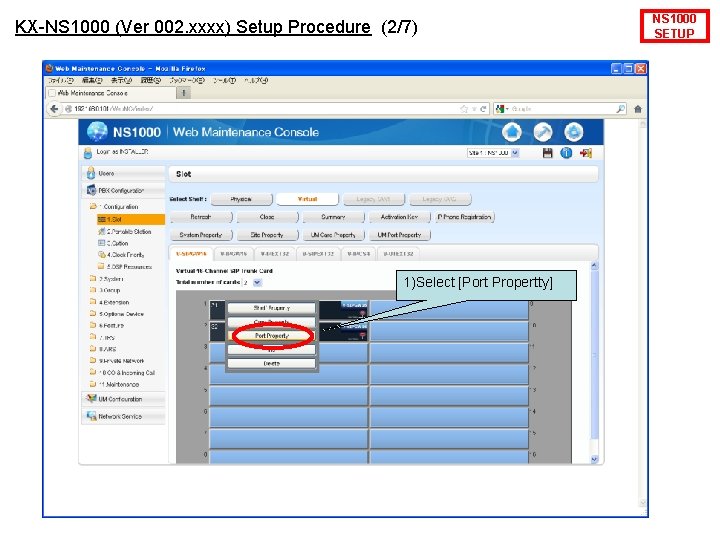Select 5.DSP Resources tree item
Screen dimensions: 720x540
(x=125, y=266)
